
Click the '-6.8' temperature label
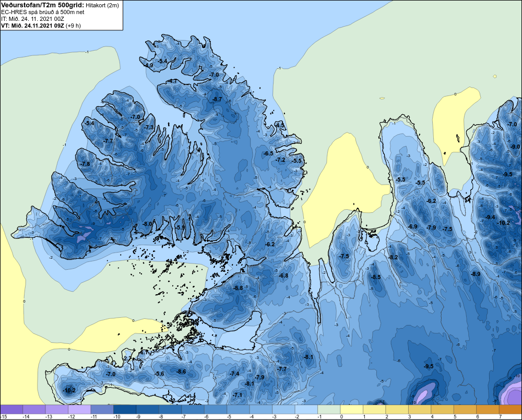click(x=283, y=275)
